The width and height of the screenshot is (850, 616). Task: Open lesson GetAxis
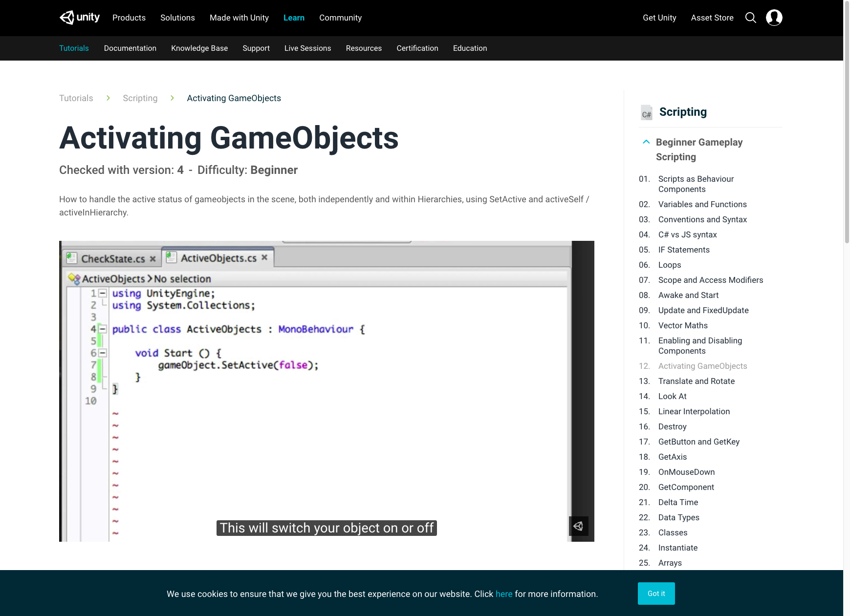coord(673,457)
